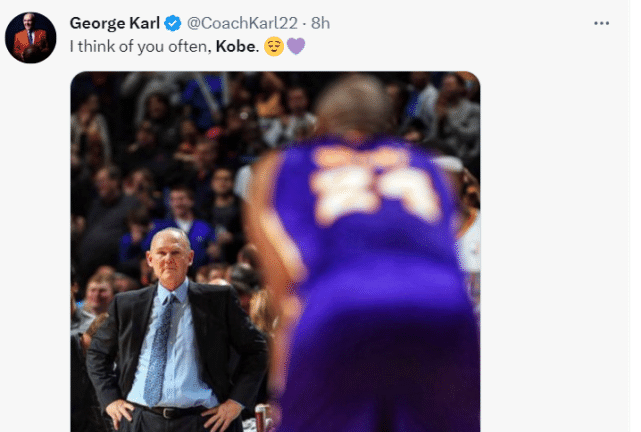Click the 8h tweet timestamp
Screen dimensions: 641x432
tap(321, 23)
